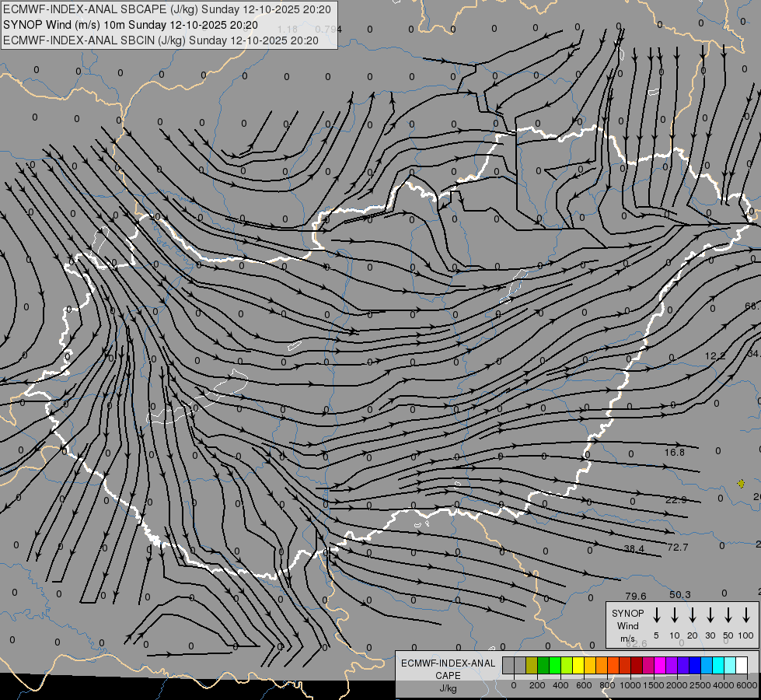This screenshot has height=700, width=761.
Task: Click the 12.2 CAPE value on map
Action: [x=715, y=356]
